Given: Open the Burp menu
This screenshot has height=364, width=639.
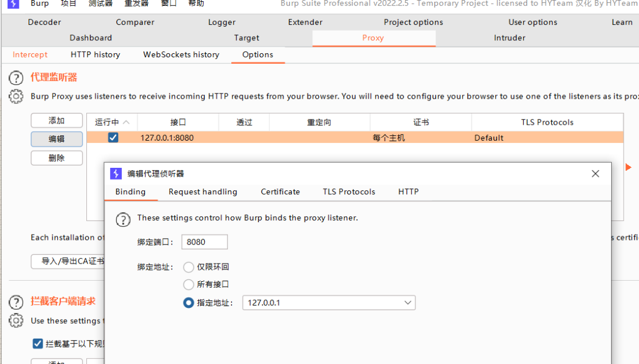Looking at the screenshot, I should (x=40, y=4).
